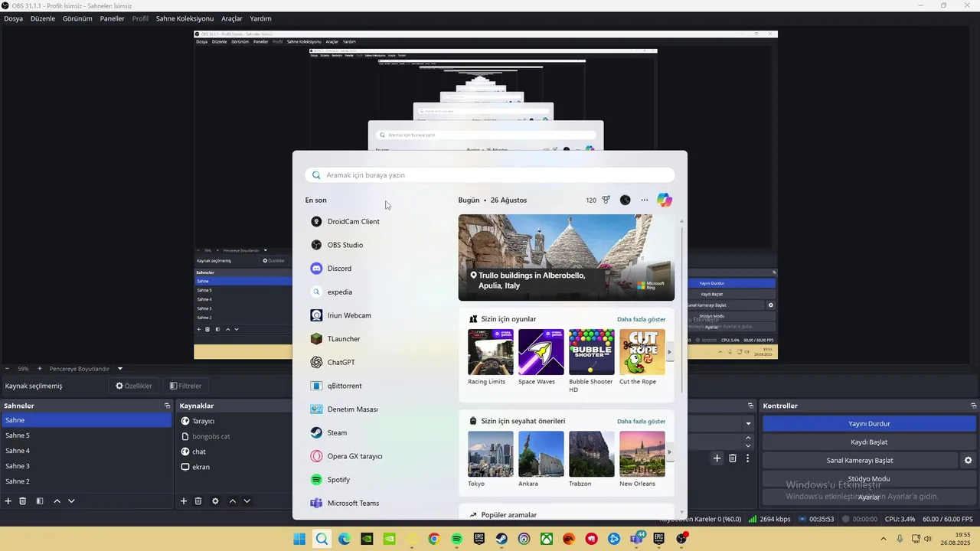Move source down in Kaynaklar panel
Image resolution: width=980 pixels, height=551 pixels.
click(x=247, y=501)
